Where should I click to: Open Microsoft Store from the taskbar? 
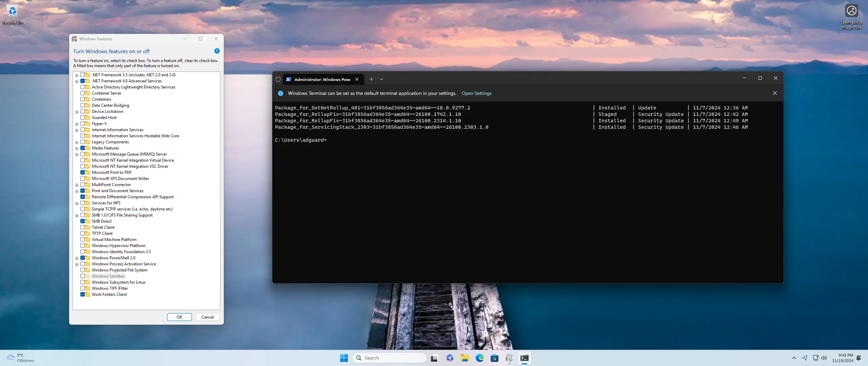494,358
